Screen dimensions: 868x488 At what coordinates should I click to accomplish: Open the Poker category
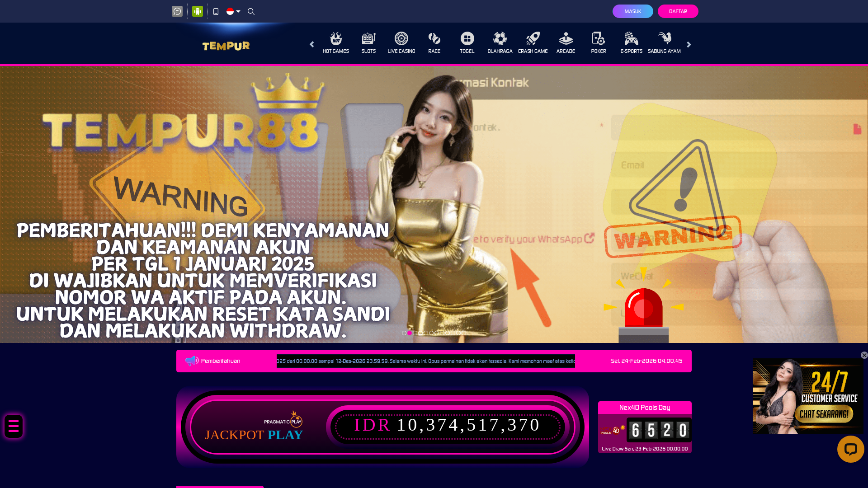(599, 43)
